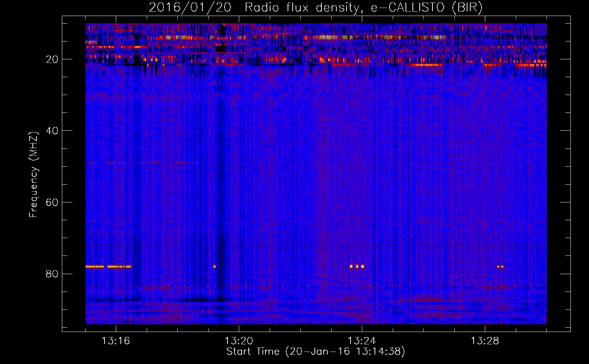Click the 13:16 time tick label
This screenshot has width=589, height=364.
pyautogui.click(x=116, y=341)
